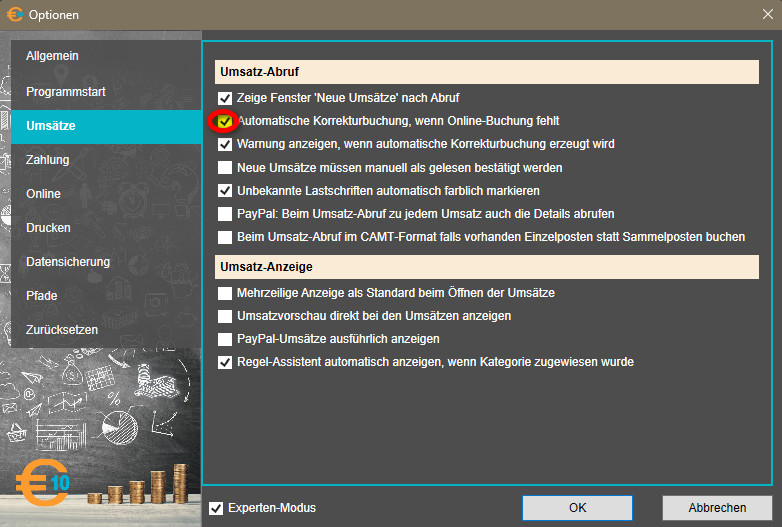Click the Euro 10 logo in sidebar

tap(42, 483)
